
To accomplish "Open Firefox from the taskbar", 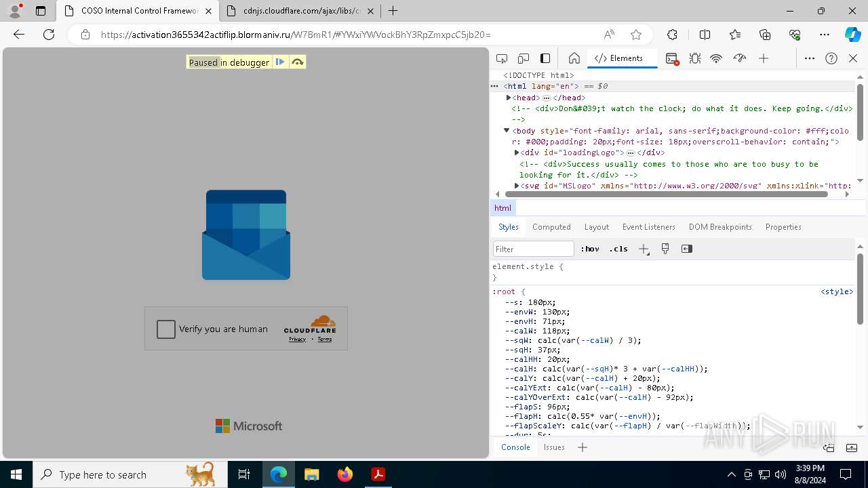I will (344, 474).
